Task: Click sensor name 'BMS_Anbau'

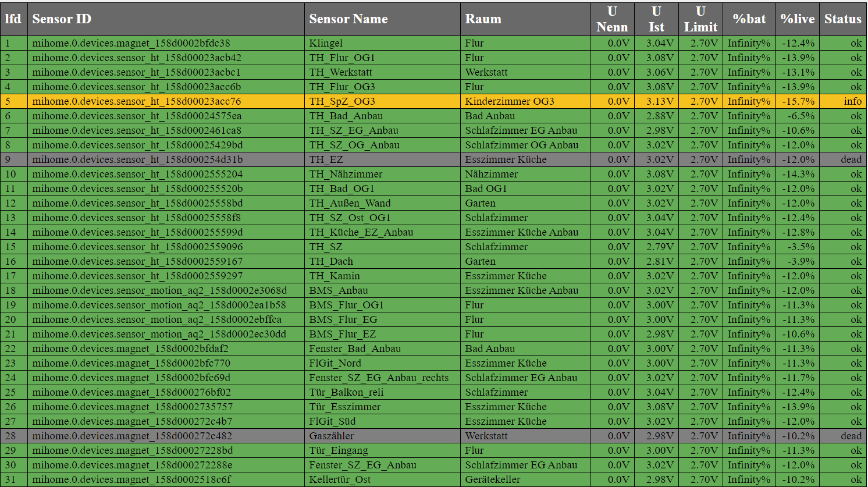Action: [x=339, y=290]
